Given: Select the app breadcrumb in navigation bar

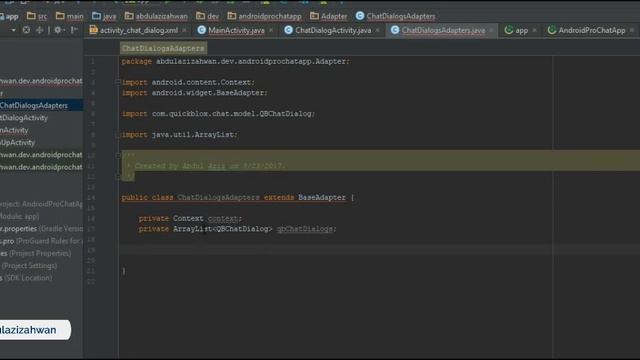Looking at the screenshot, I should click(9, 16).
